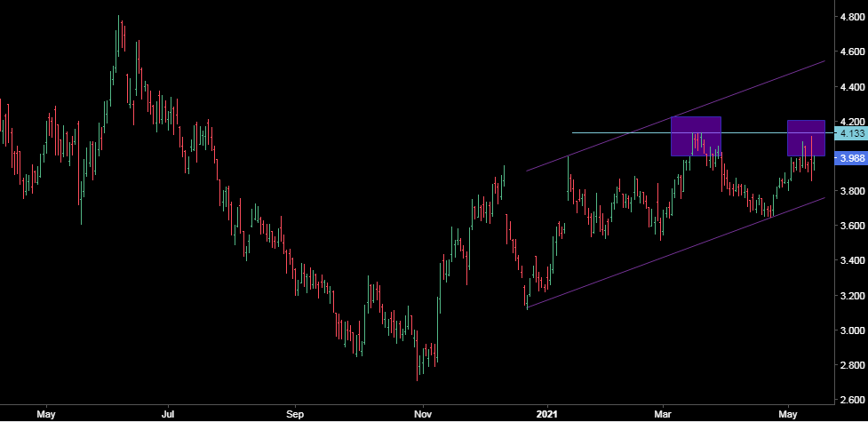Click the 3.988 current price label
868x422 pixels.
coord(851,158)
